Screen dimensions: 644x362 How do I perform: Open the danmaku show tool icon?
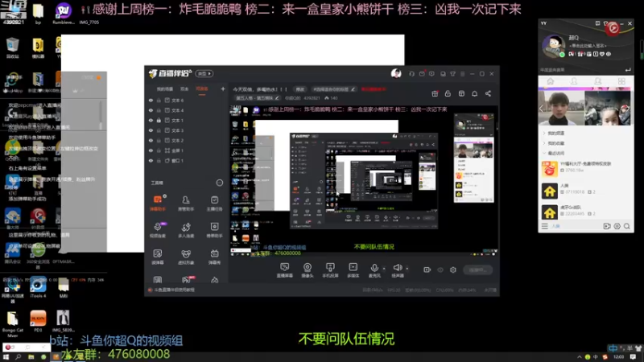[214, 257]
